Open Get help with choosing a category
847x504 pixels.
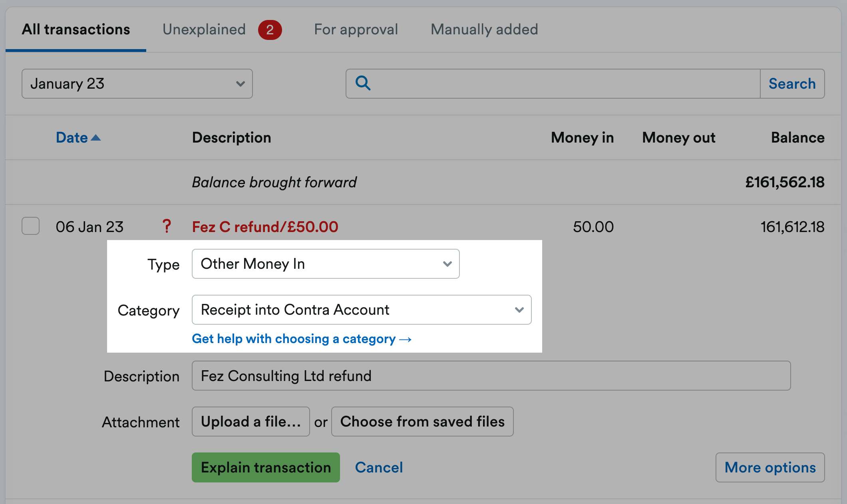(302, 339)
